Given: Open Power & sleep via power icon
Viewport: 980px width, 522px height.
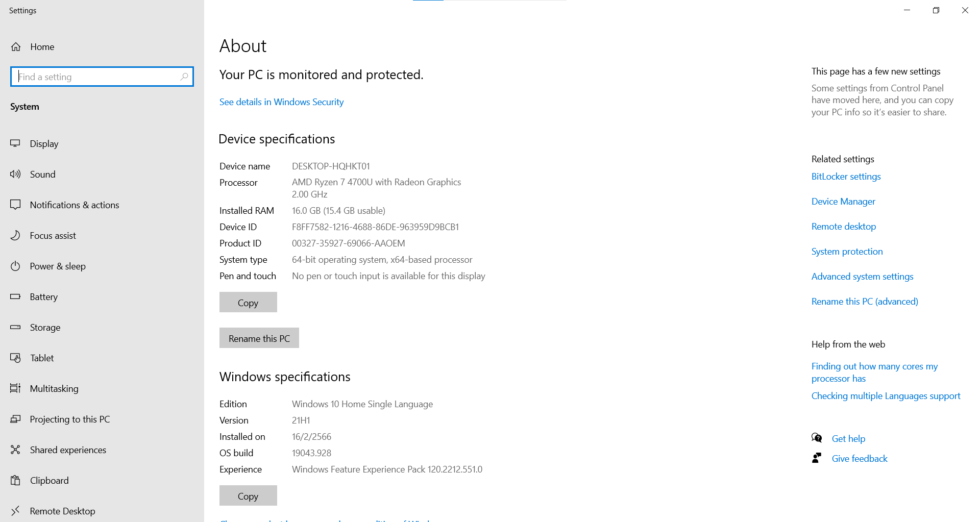Looking at the screenshot, I should tap(15, 266).
